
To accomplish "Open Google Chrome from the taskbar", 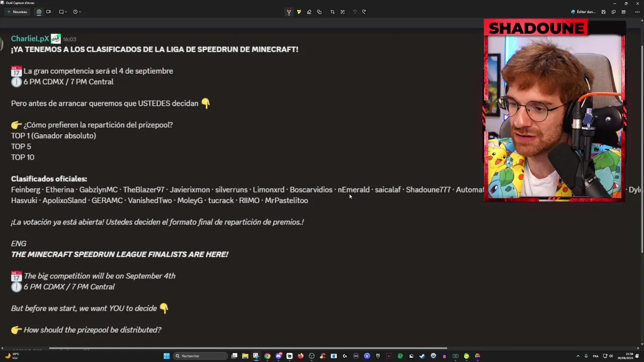I will click(x=267, y=356).
